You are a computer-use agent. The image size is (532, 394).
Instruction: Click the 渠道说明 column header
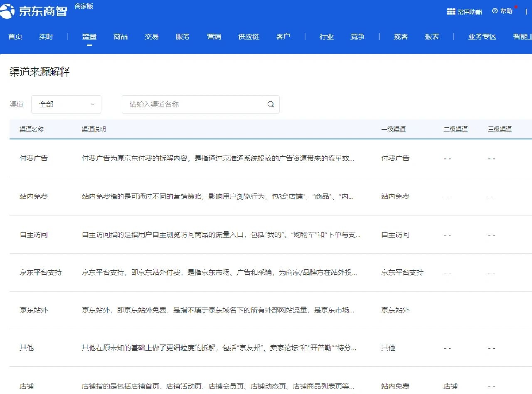(94, 129)
